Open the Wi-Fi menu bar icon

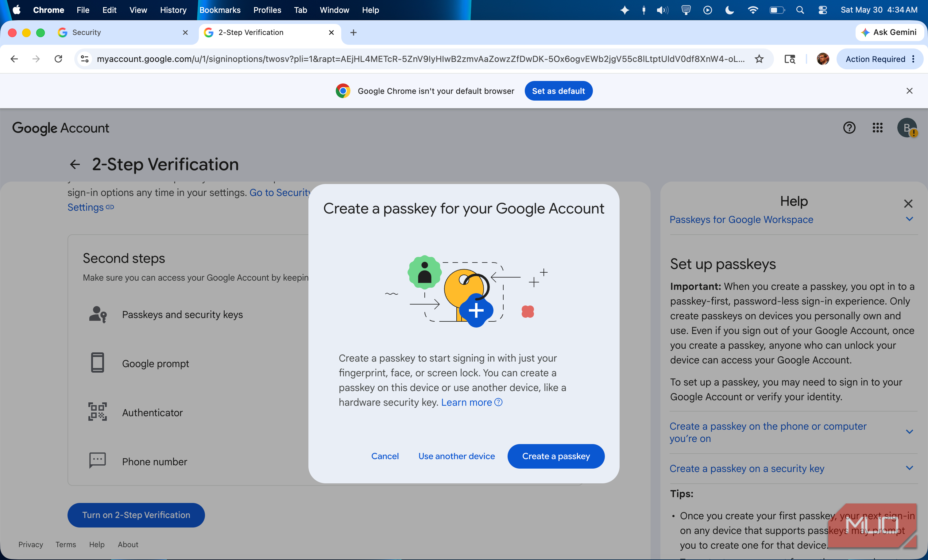[752, 10]
